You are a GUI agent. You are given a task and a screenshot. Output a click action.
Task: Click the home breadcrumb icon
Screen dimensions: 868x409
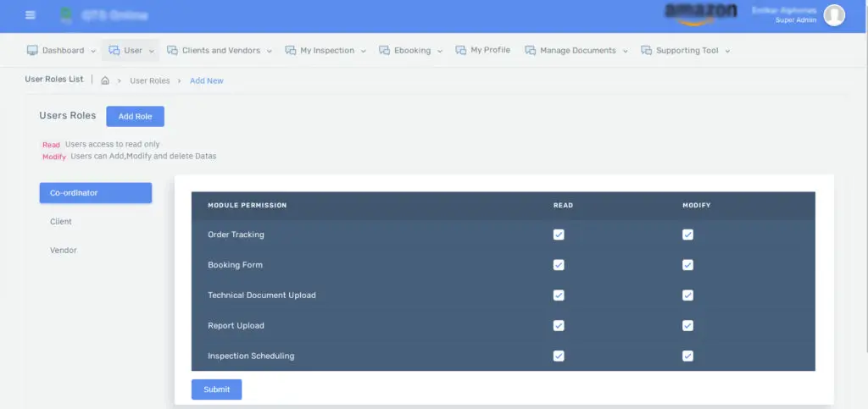coord(105,80)
